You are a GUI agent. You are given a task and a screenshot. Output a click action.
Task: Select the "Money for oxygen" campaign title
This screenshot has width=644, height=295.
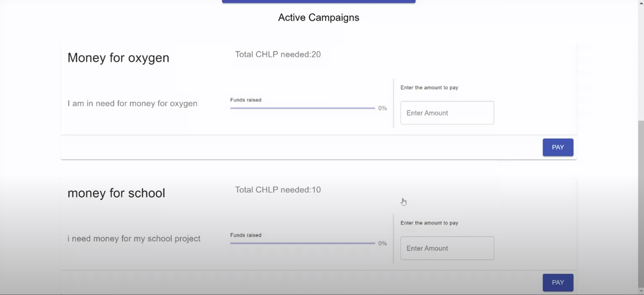118,58
